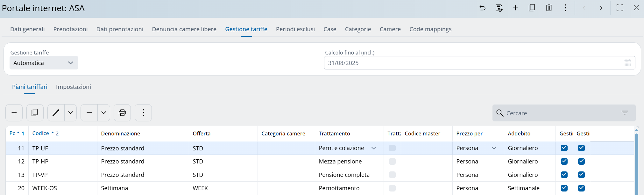Toggle Tratta checkbox in WEEK-OS row
644x195 pixels.
[x=392, y=188]
